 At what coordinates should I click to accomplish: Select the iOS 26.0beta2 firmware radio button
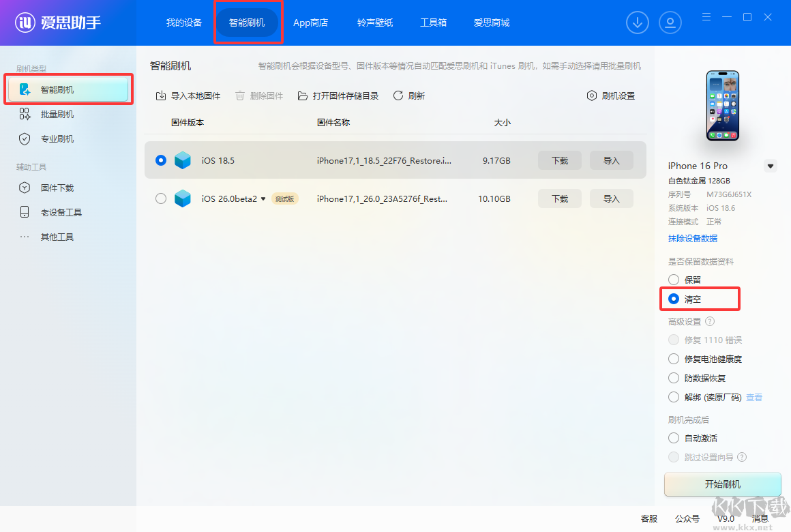click(x=161, y=198)
